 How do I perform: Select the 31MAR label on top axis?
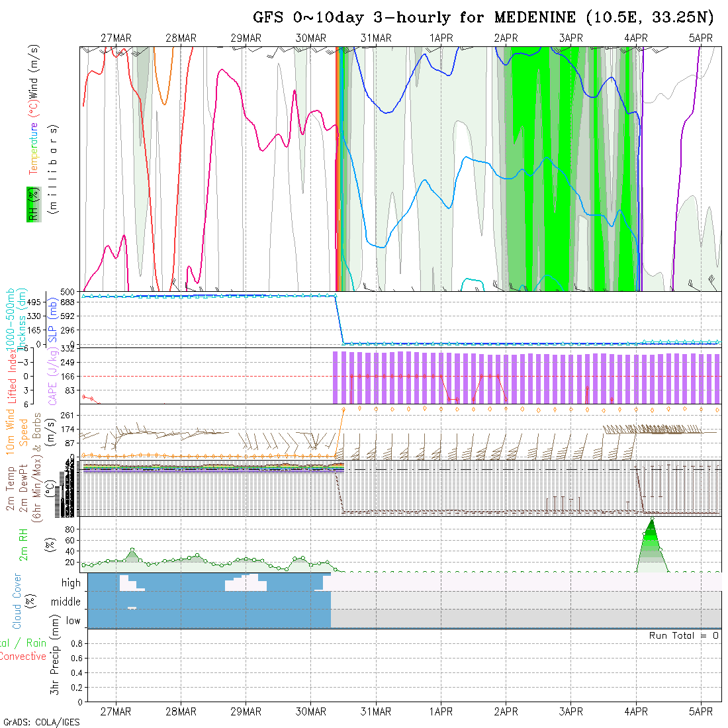(376, 38)
